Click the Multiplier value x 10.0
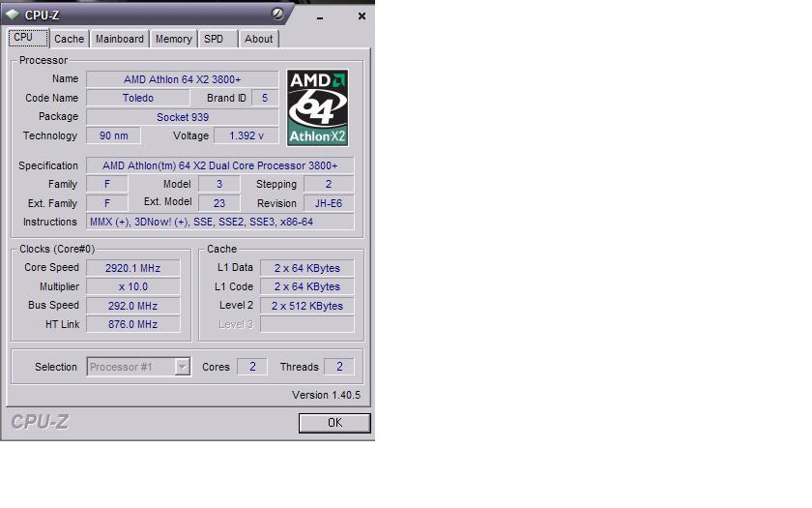The height and width of the screenshot is (508, 812). coord(133,286)
